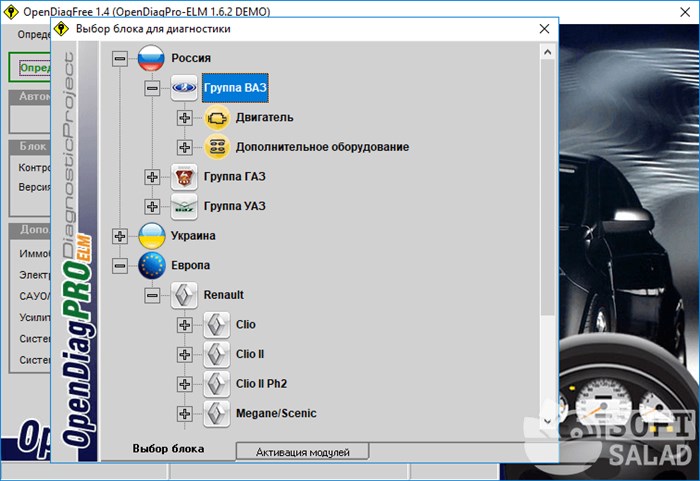Click the Ukraine flag icon
Viewport: 700px width, 481px height.
151,236
